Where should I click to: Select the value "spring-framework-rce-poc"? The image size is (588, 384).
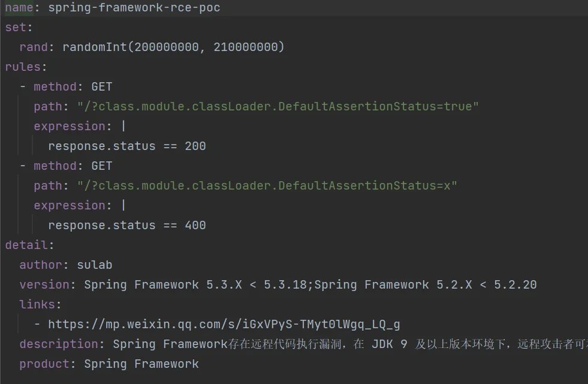click(x=134, y=8)
